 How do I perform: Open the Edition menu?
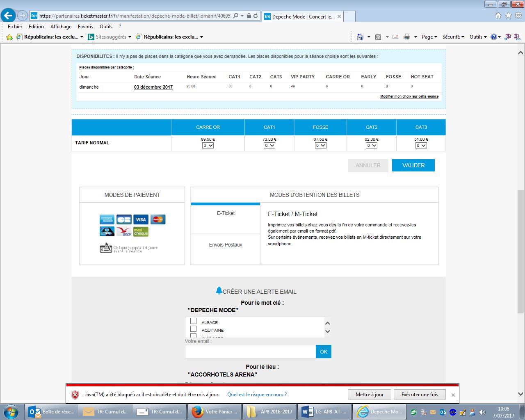pos(36,27)
